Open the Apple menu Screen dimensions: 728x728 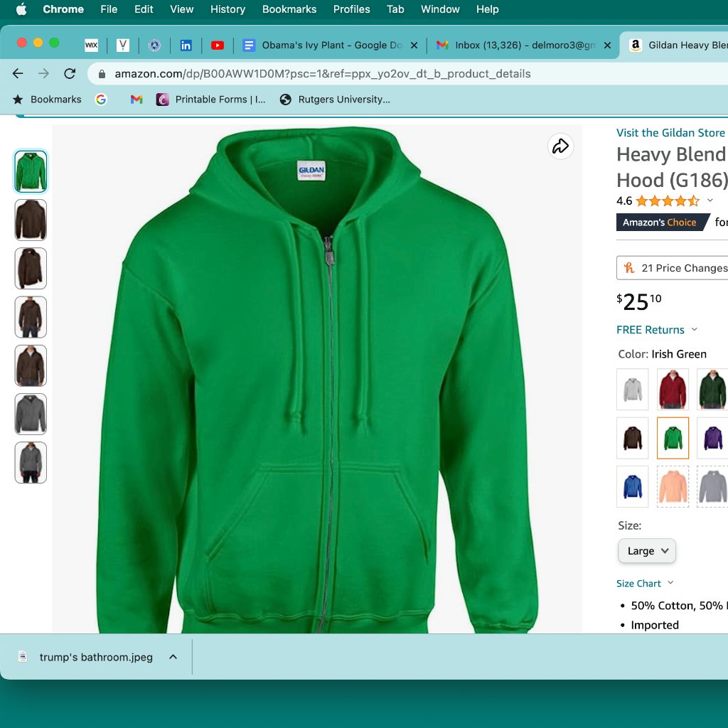21,9
